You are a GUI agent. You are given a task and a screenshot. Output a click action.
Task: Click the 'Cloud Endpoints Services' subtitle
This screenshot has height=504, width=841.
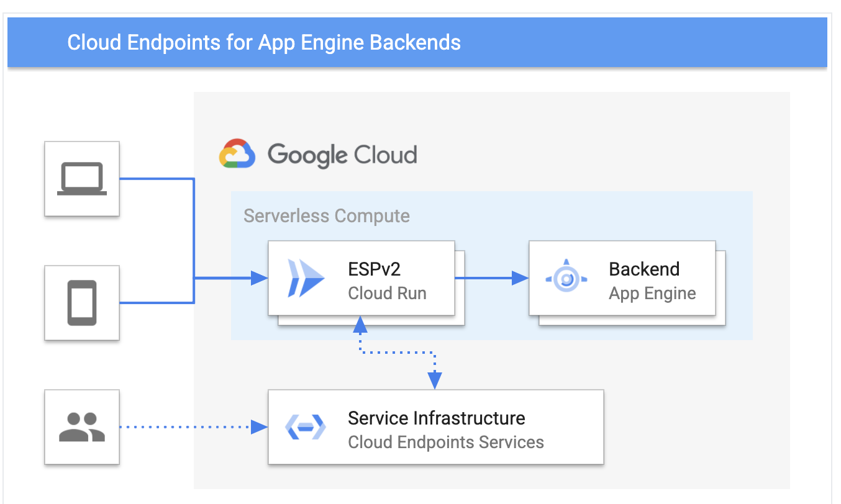[446, 442]
